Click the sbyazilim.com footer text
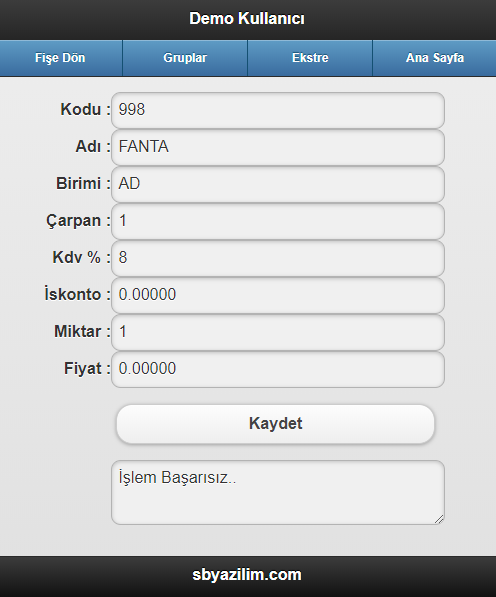Viewport: 496px width, 597px height. coord(247,575)
